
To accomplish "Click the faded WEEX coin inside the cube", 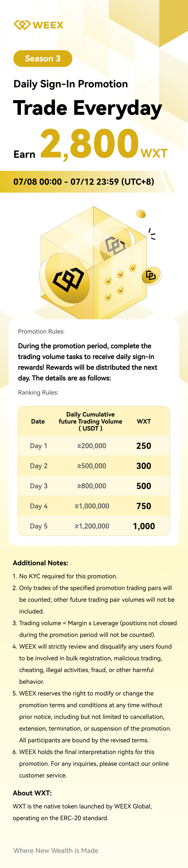I will tap(115, 245).
